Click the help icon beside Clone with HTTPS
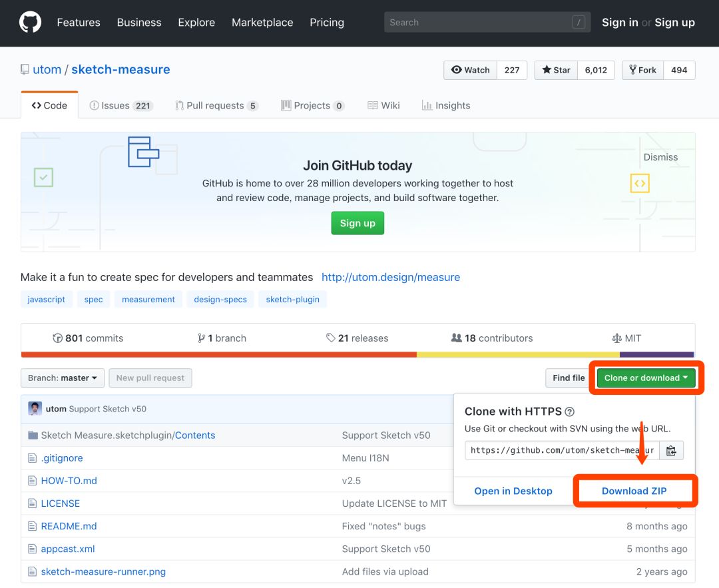Viewport: 719px width, 588px height. point(569,412)
